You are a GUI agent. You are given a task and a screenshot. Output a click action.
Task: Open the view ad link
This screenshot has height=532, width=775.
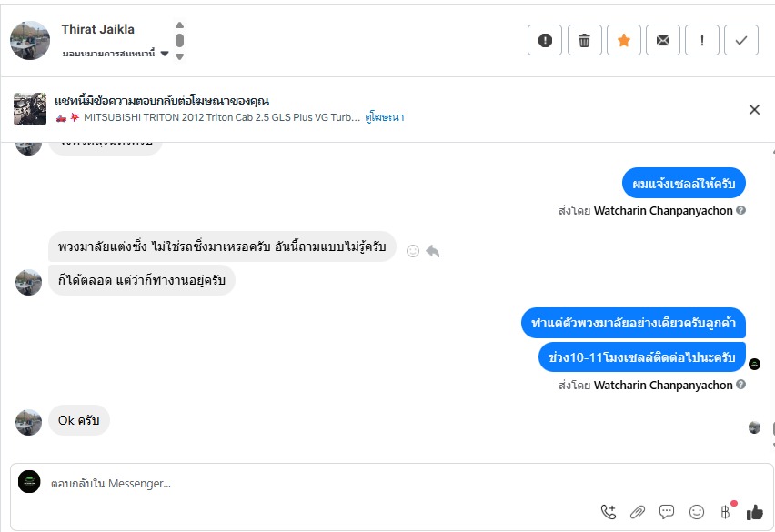pyautogui.click(x=385, y=117)
